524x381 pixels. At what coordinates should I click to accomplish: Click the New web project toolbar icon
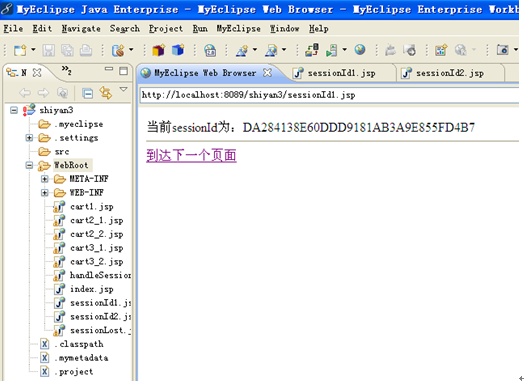118,50
